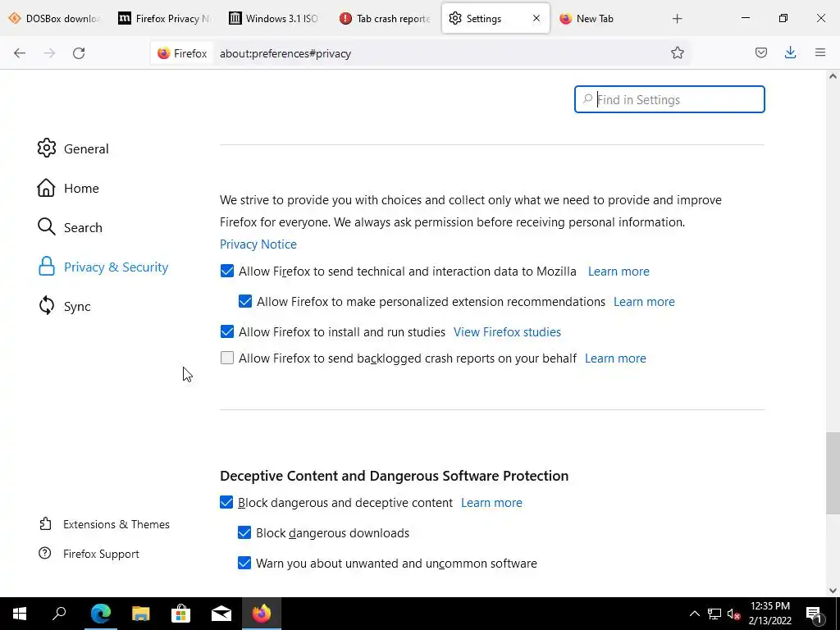Click Firefox icon in taskbar

pos(262,614)
